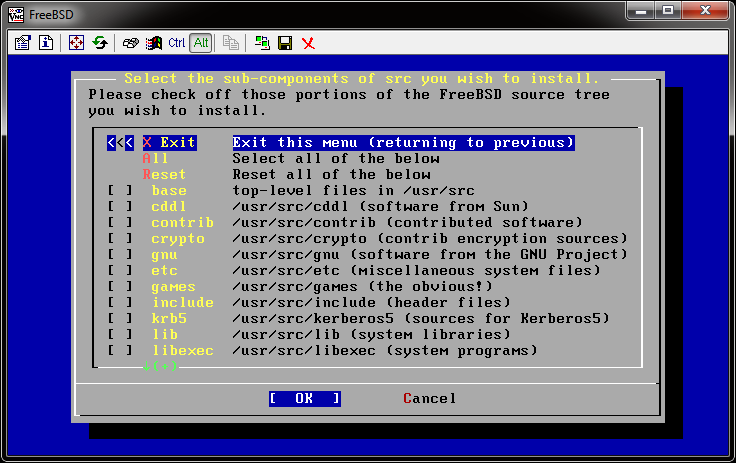
Task: Check the etc source checkbox
Action: pyautogui.click(x=120, y=270)
